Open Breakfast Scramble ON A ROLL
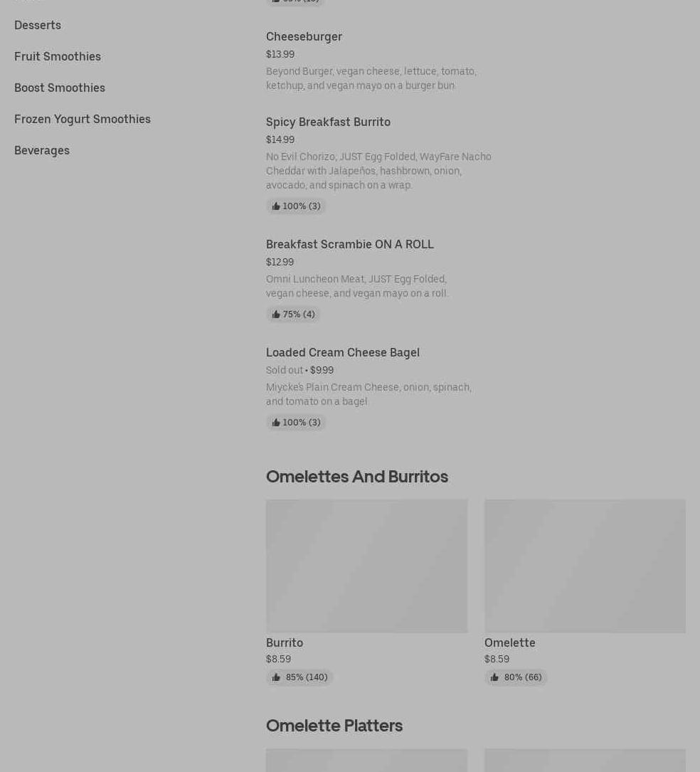 349,244
